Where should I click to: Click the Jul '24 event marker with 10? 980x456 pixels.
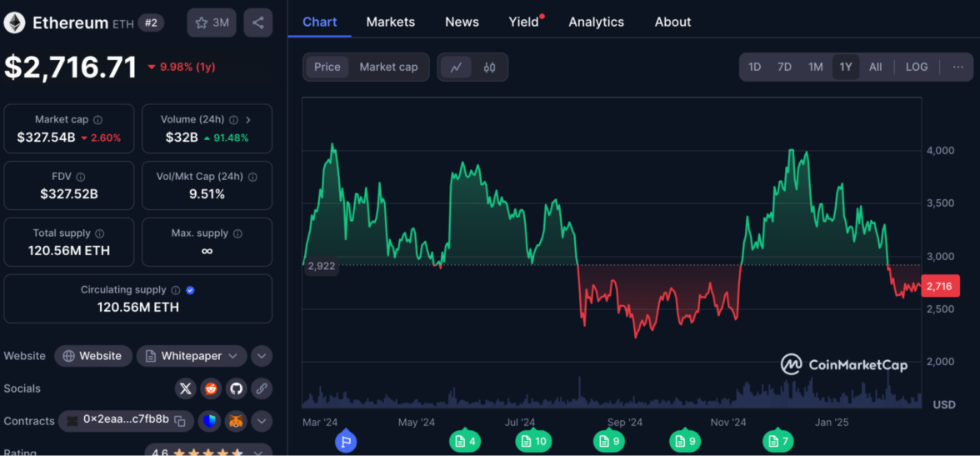533,441
